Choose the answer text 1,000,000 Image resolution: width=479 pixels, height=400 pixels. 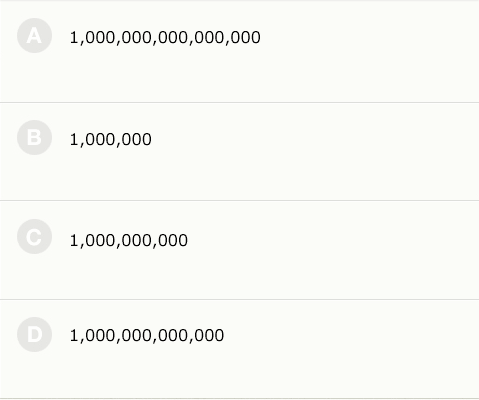pyautogui.click(x=111, y=139)
